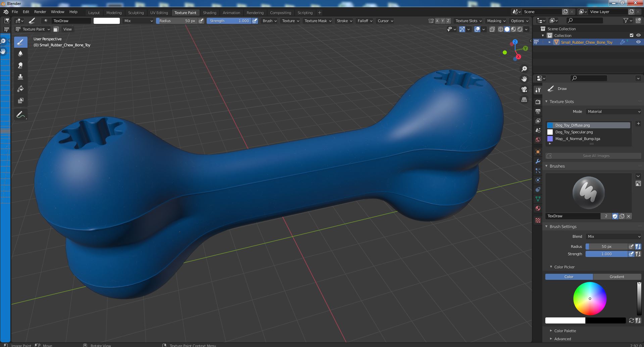
Task: Open the Physics properties tab icon
Action: click(538, 180)
